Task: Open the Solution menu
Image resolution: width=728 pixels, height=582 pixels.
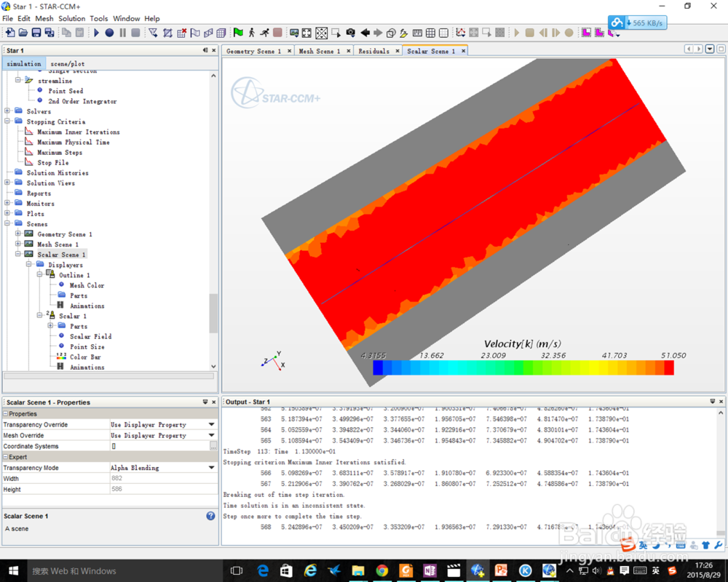Action: click(71, 19)
